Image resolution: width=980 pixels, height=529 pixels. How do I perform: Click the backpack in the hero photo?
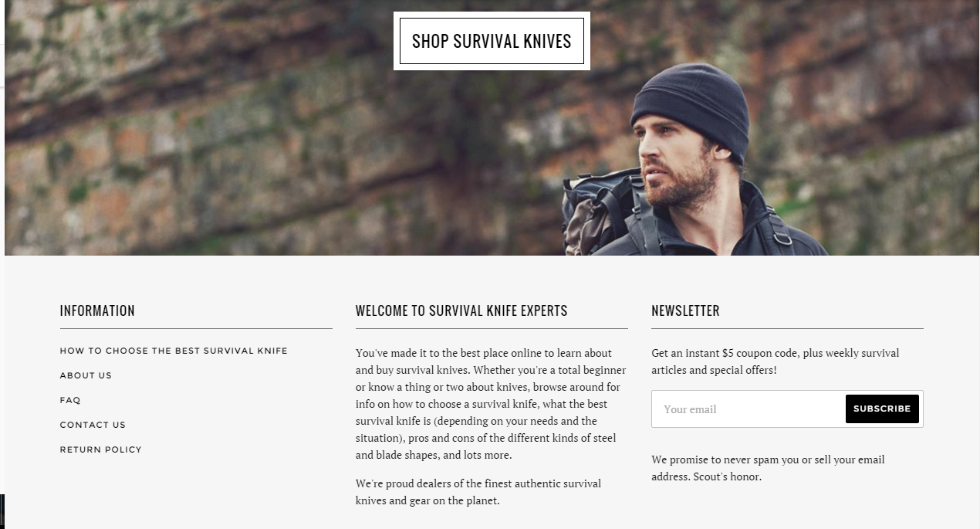598,212
